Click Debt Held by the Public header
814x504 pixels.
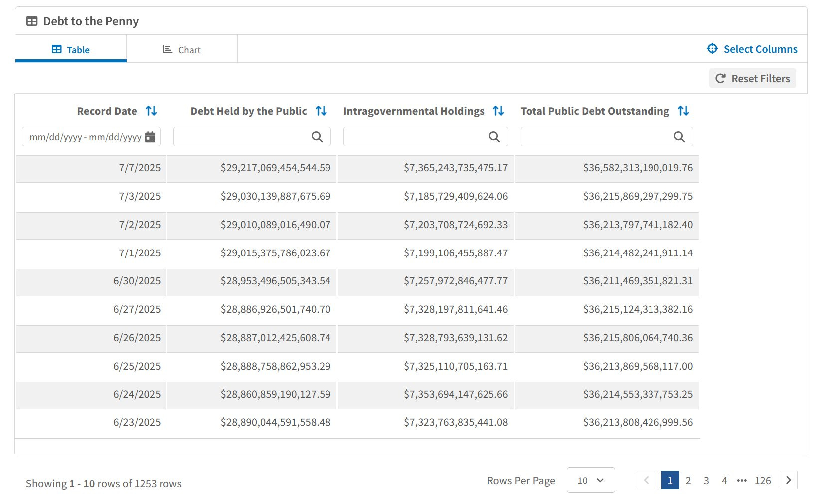249,111
